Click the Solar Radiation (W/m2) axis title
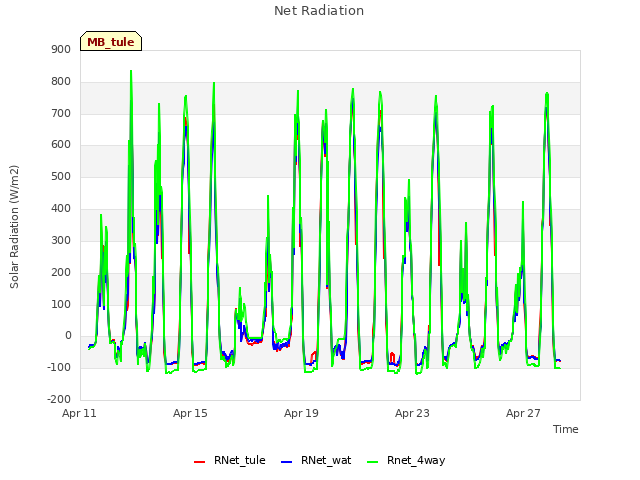The width and height of the screenshot is (640, 480). click(14, 227)
